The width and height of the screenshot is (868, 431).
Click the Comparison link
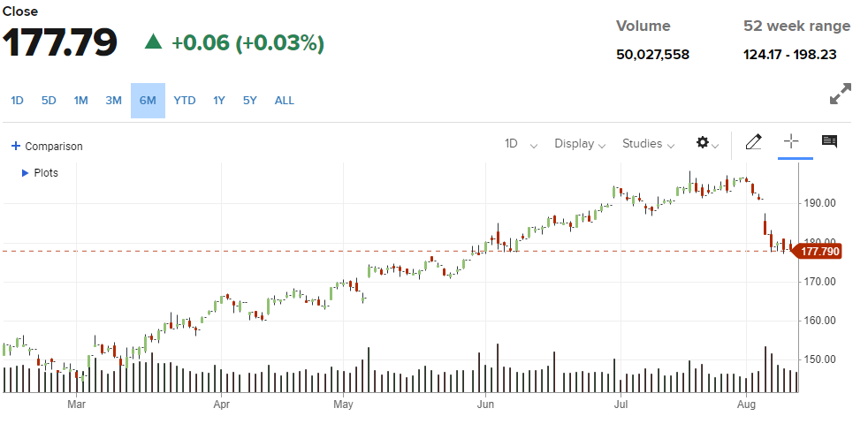(x=53, y=147)
